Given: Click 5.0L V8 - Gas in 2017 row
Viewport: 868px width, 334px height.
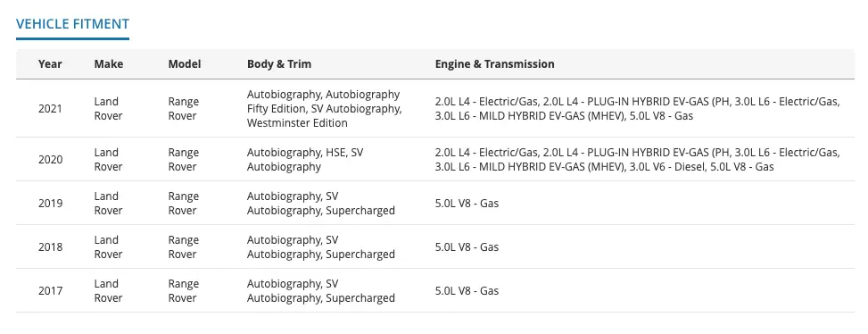Looking at the screenshot, I should pyautogui.click(x=467, y=291).
